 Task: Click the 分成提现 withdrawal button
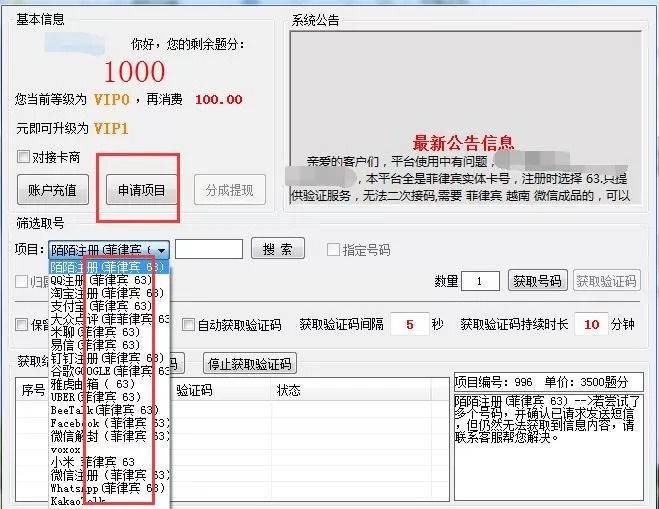pyautogui.click(x=229, y=190)
